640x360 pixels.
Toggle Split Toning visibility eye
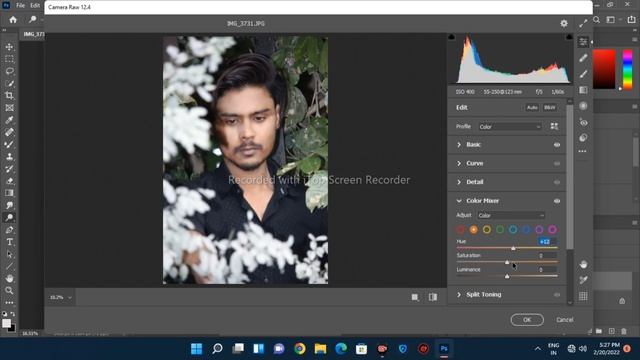tap(557, 295)
